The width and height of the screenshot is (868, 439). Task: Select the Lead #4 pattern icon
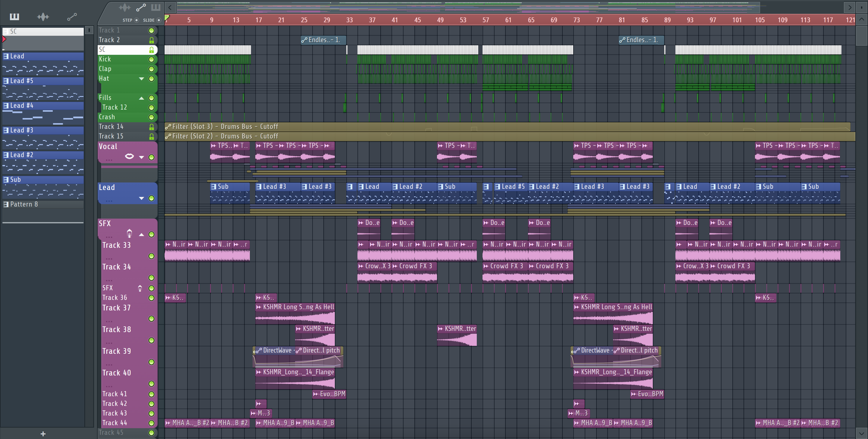coord(6,105)
